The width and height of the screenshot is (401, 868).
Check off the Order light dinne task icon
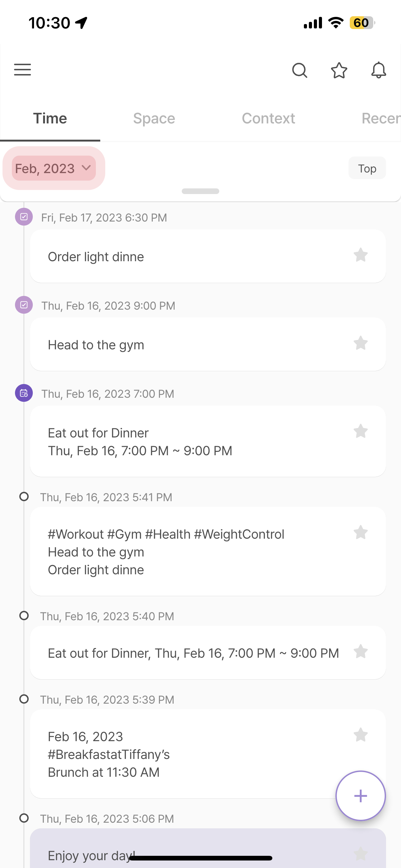click(x=24, y=217)
